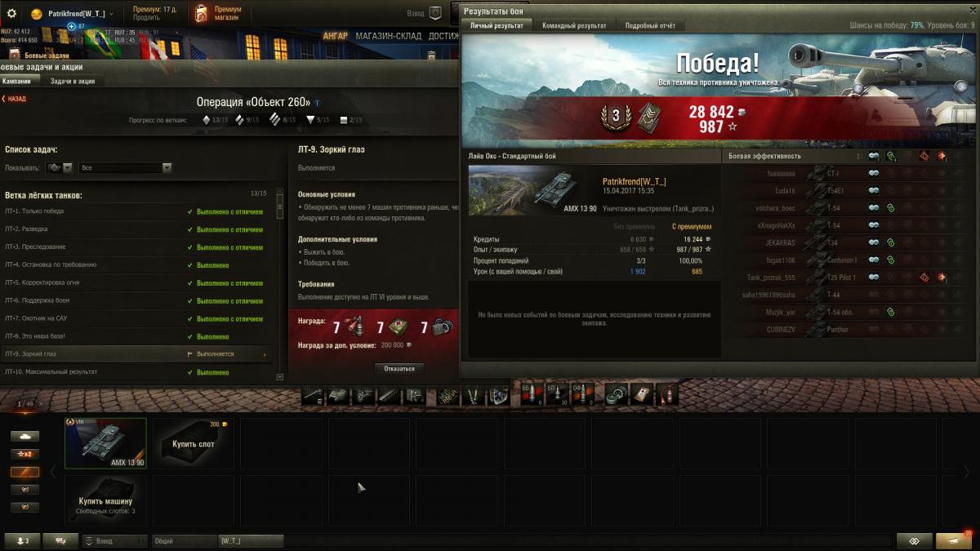
Task: Open the engine module slot
Action: tap(365, 395)
